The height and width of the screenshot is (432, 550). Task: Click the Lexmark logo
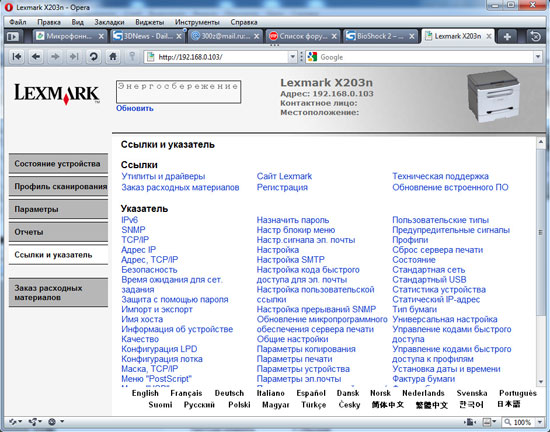coord(57,94)
